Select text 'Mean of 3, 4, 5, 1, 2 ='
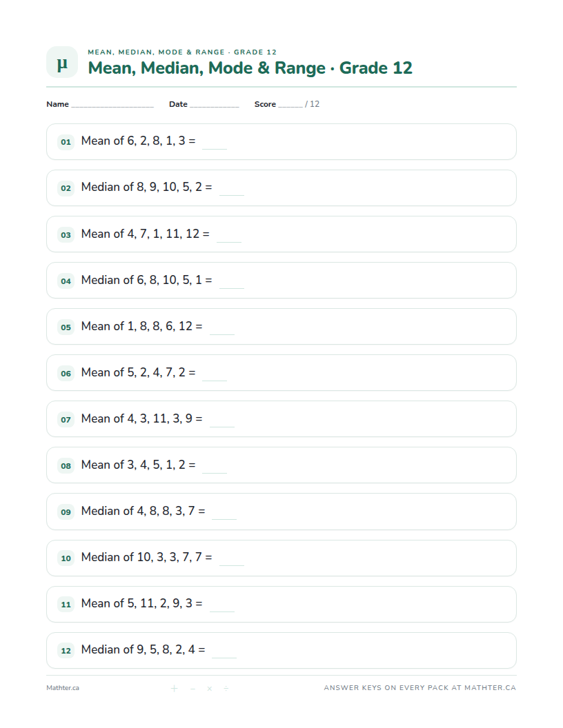 click(x=139, y=465)
